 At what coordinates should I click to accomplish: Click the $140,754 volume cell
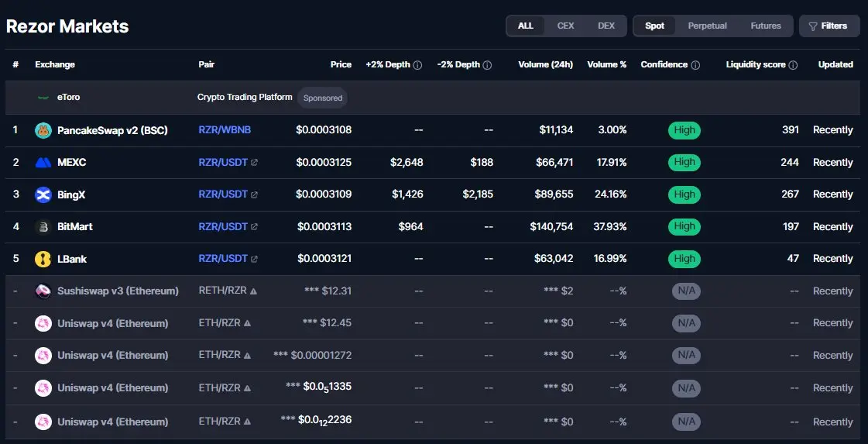[551, 227]
